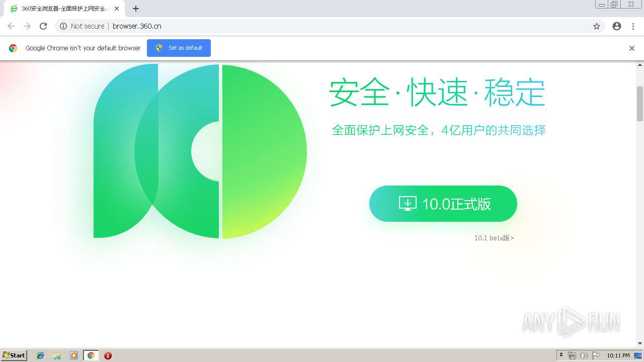Launch Internet Explorer from the taskbar

pos(40,355)
